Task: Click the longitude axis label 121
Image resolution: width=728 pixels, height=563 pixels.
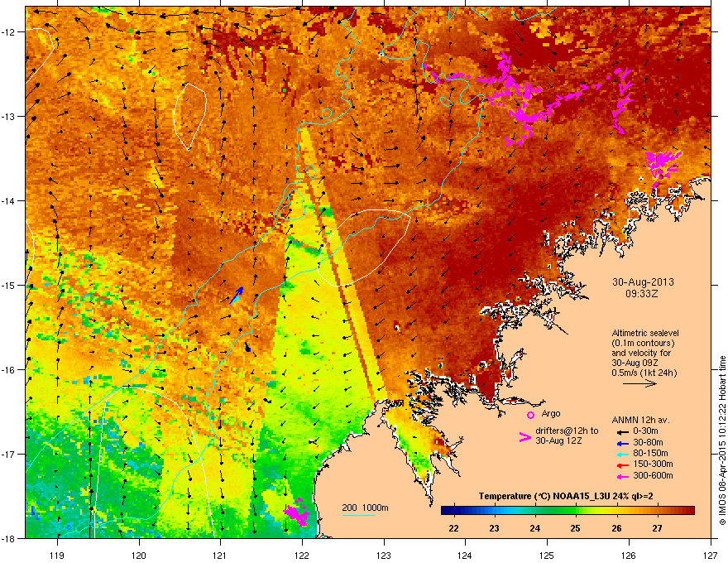Action: [x=220, y=555]
